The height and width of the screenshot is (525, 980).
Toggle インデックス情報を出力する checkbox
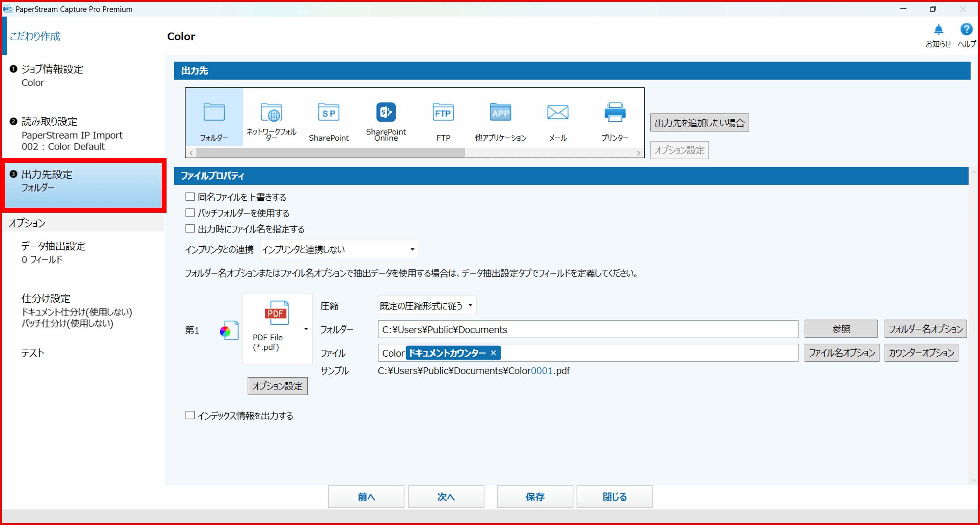pyautogui.click(x=190, y=415)
